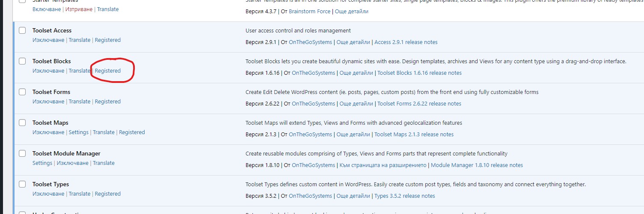Click Translate under Toolset Access
The width and height of the screenshot is (644, 214).
pos(80,40)
